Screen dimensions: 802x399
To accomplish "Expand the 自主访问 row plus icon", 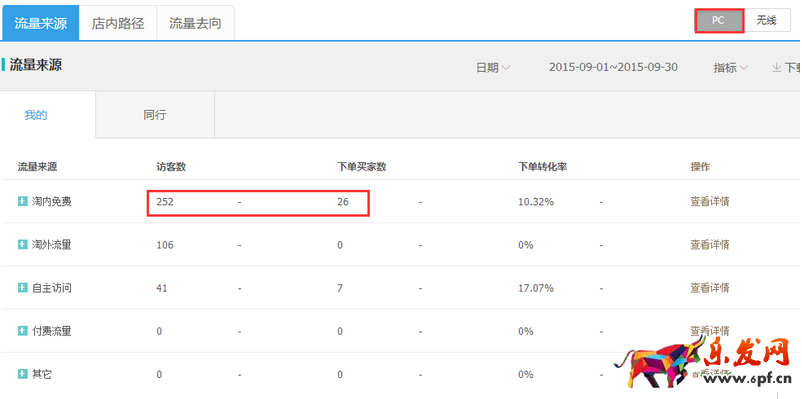I will click(22, 288).
